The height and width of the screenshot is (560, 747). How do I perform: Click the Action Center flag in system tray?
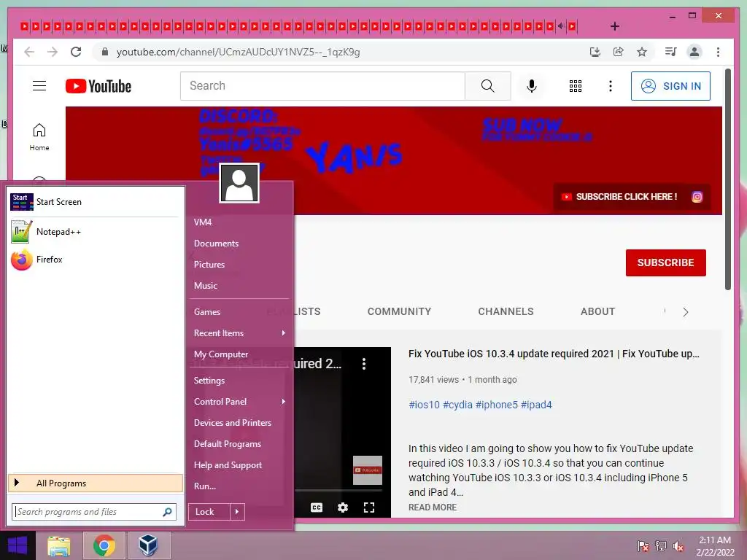[x=643, y=546]
